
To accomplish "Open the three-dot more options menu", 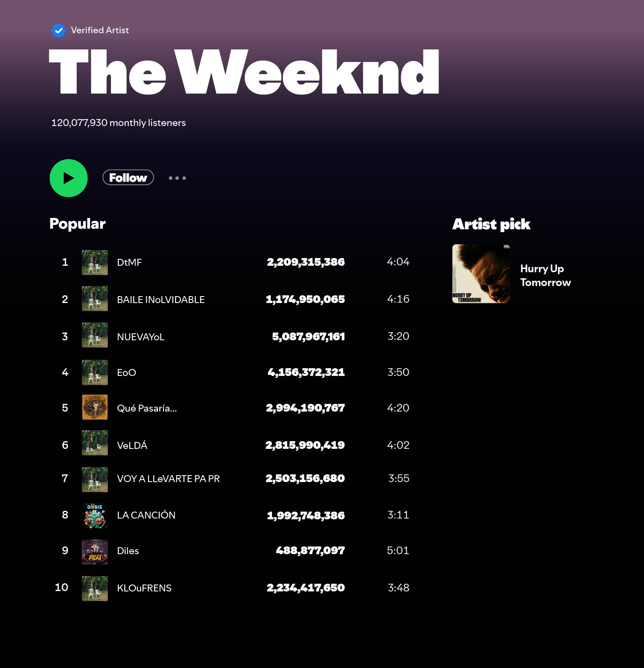I will (178, 178).
